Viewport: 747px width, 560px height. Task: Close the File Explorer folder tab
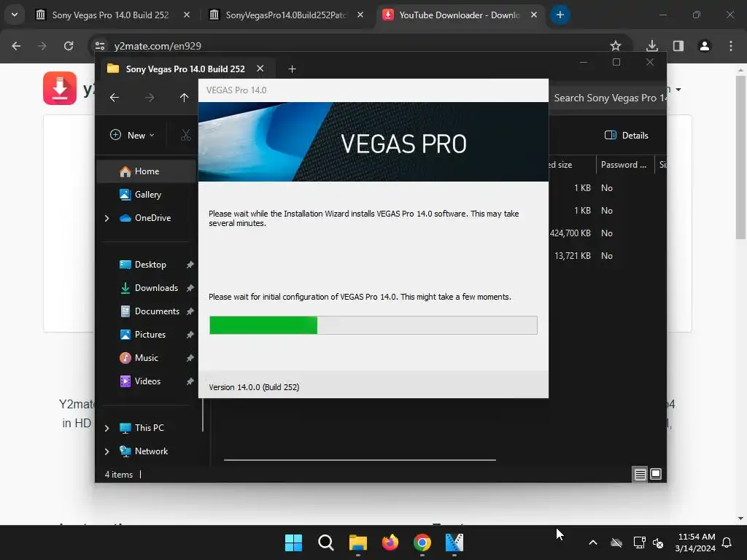click(x=260, y=69)
